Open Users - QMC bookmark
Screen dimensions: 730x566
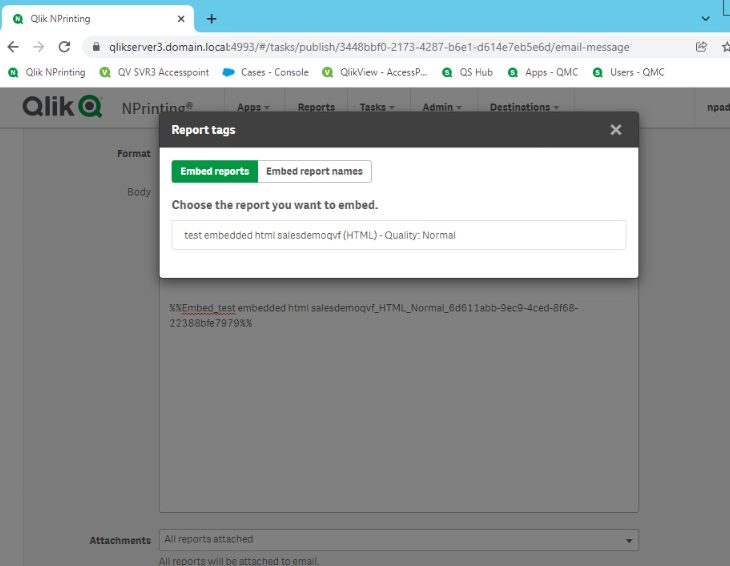click(629, 72)
